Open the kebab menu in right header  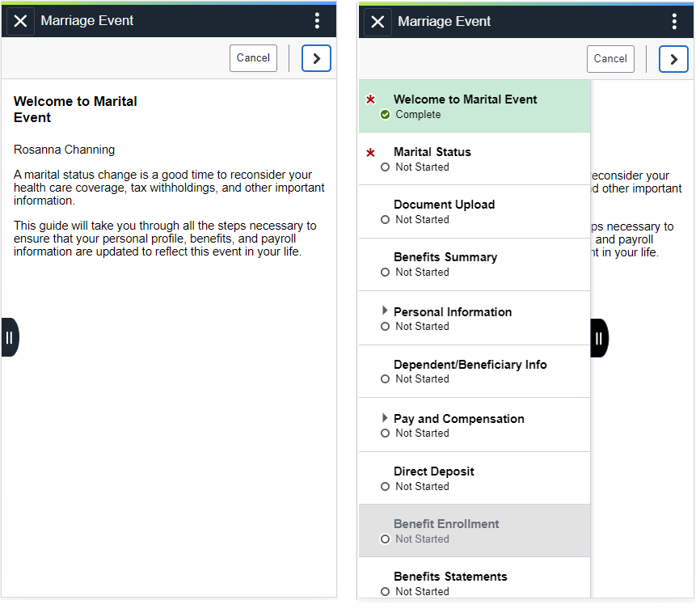point(674,22)
